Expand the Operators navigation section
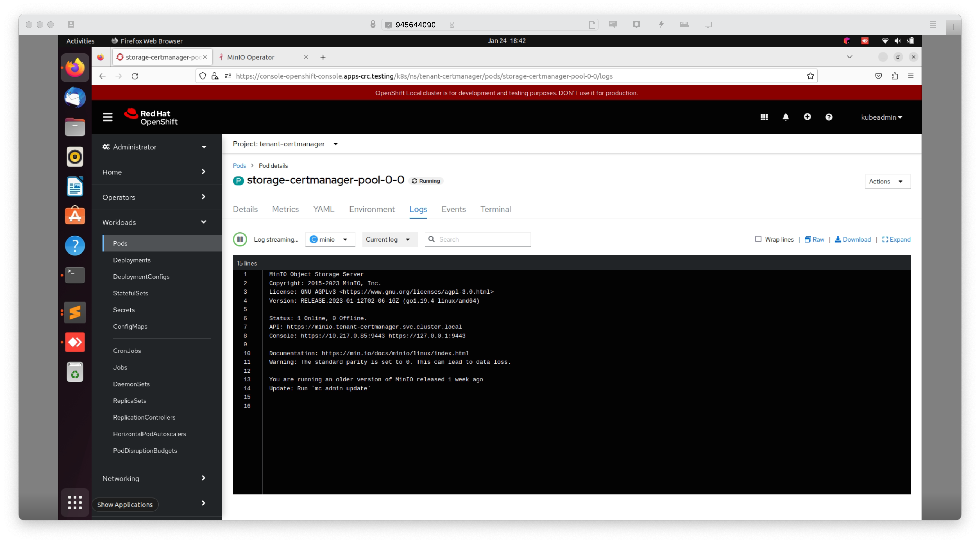The image size is (980, 543). point(156,197)
